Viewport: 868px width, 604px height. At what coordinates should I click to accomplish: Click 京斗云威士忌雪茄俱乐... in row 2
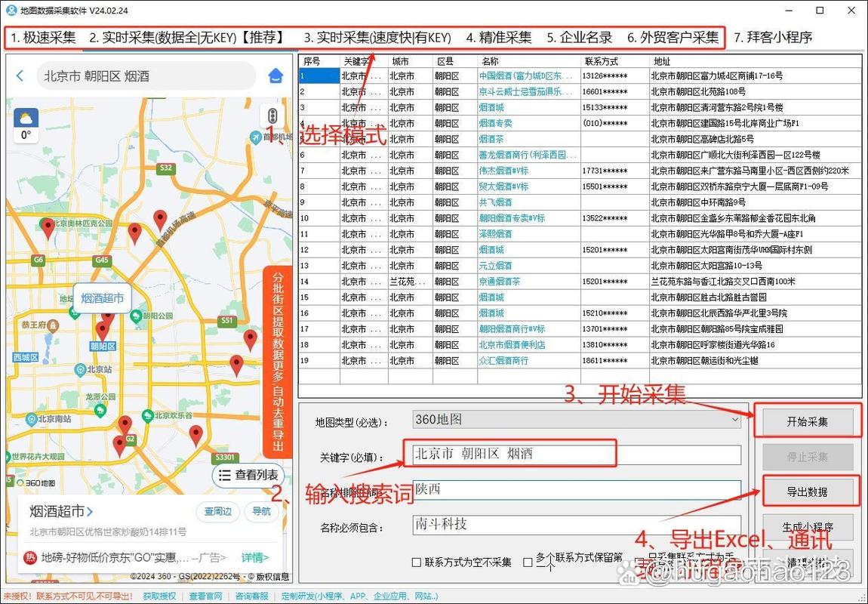click(525, 92)
